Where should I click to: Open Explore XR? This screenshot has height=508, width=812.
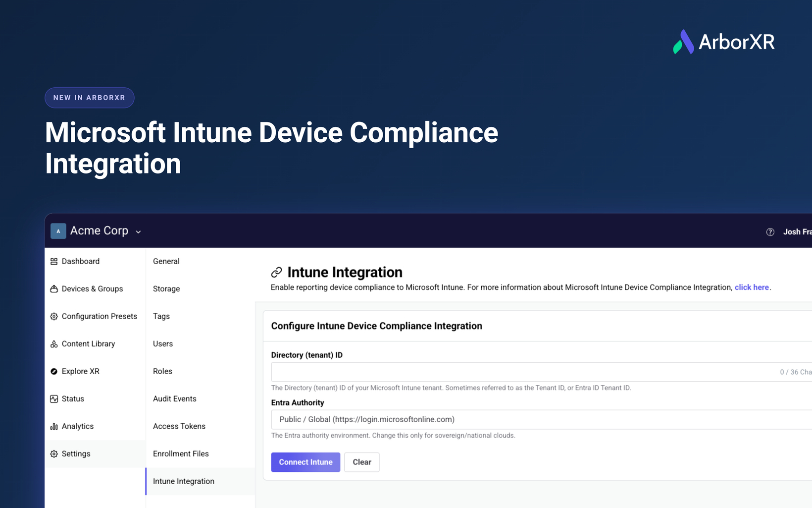(x=95, y=371)
